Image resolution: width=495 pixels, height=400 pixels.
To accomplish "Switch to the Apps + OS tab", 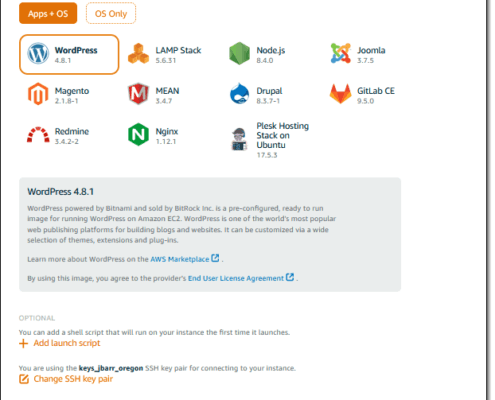I will click(48, 13).
